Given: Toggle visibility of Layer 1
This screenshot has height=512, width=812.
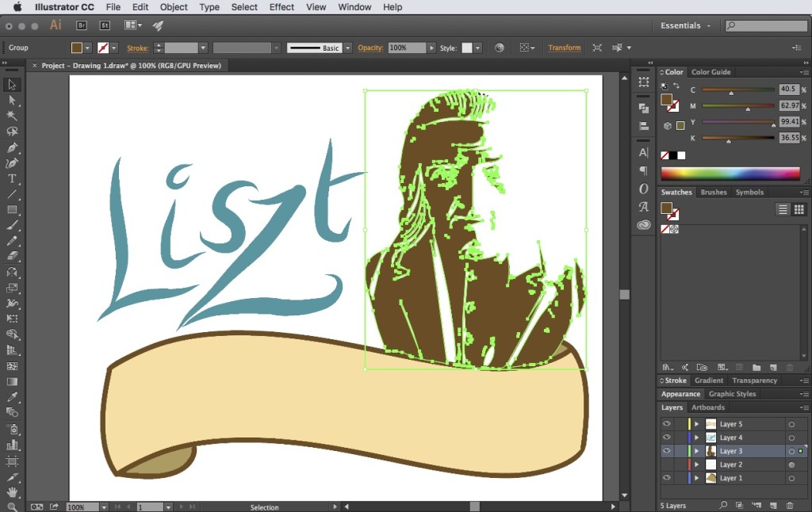Looking at the screenshot, I should click(666, 478).
